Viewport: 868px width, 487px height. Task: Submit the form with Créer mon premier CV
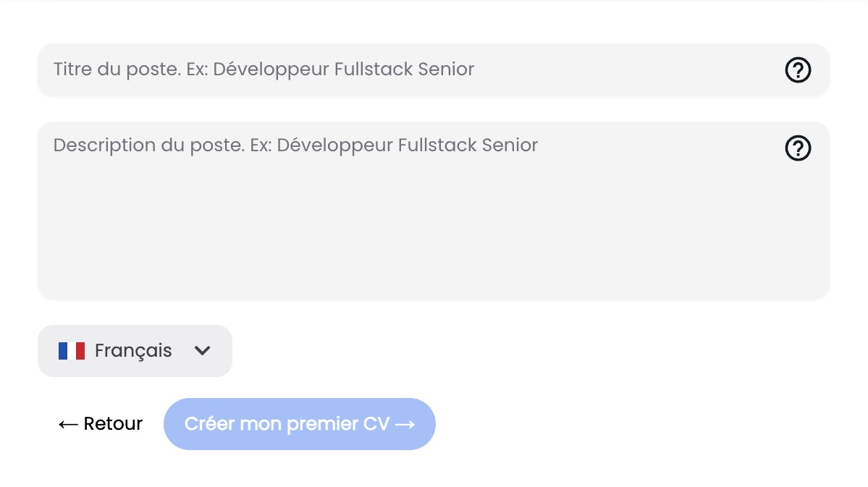(300, 424)
